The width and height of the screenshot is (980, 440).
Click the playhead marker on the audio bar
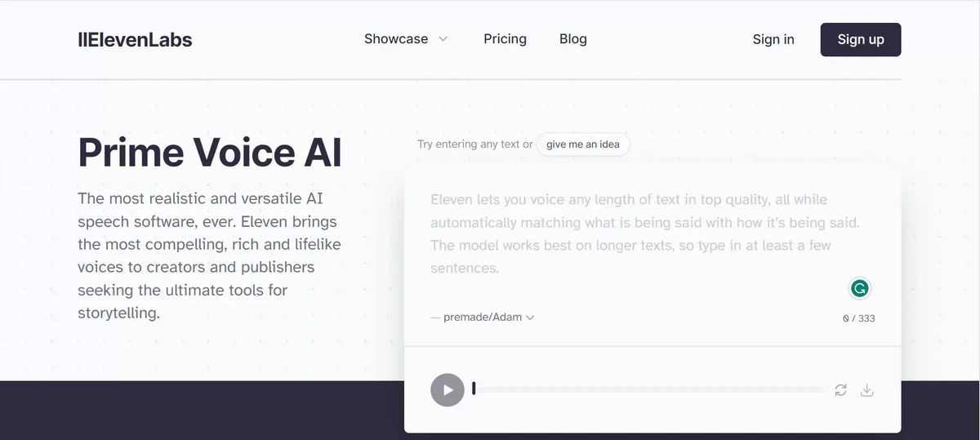pyautogui.click(x=474, y=389)
